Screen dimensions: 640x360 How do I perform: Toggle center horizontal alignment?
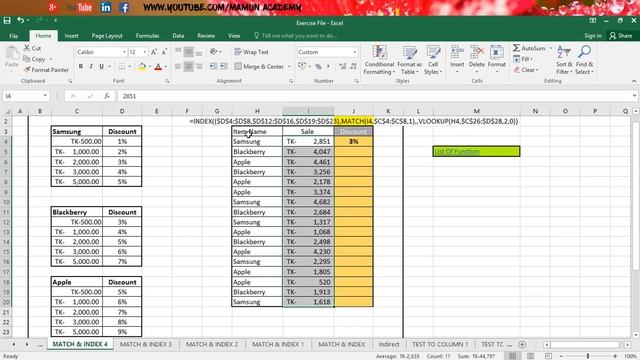[x=188, y=66]
